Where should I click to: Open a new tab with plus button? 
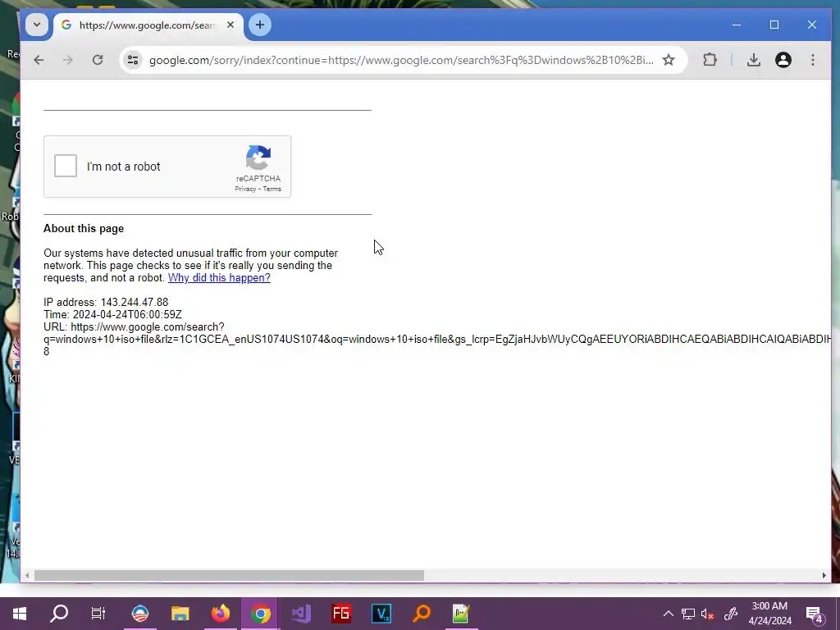(260, 25)
